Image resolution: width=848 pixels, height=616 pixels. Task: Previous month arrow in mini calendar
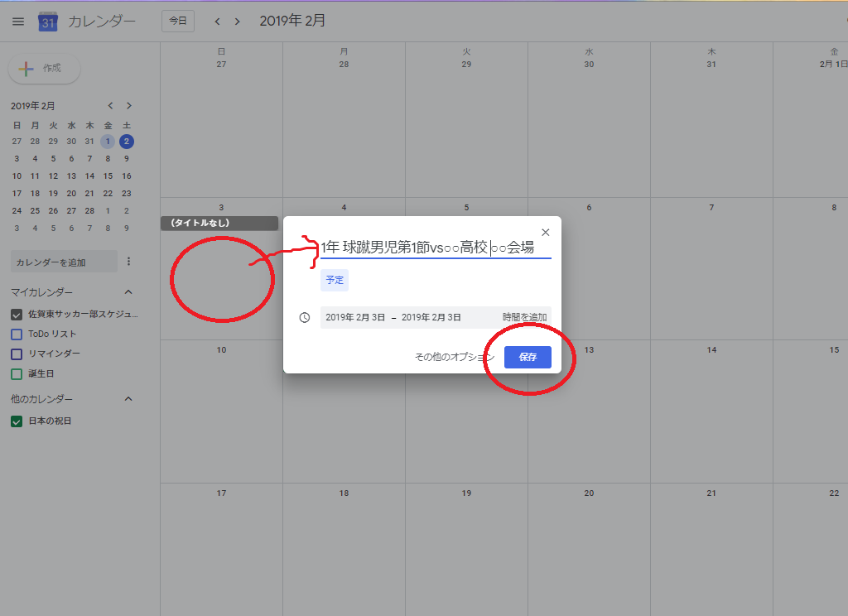click(x=110, y=105)
